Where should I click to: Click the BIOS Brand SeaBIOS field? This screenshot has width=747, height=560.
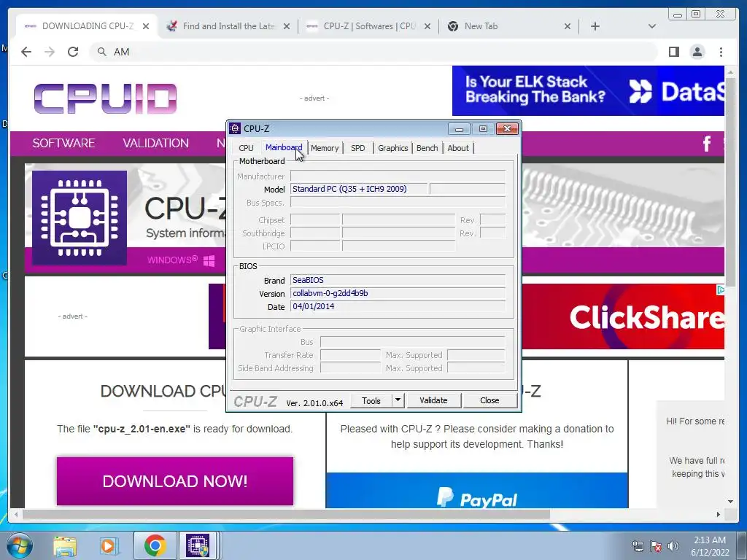[398, 280]
